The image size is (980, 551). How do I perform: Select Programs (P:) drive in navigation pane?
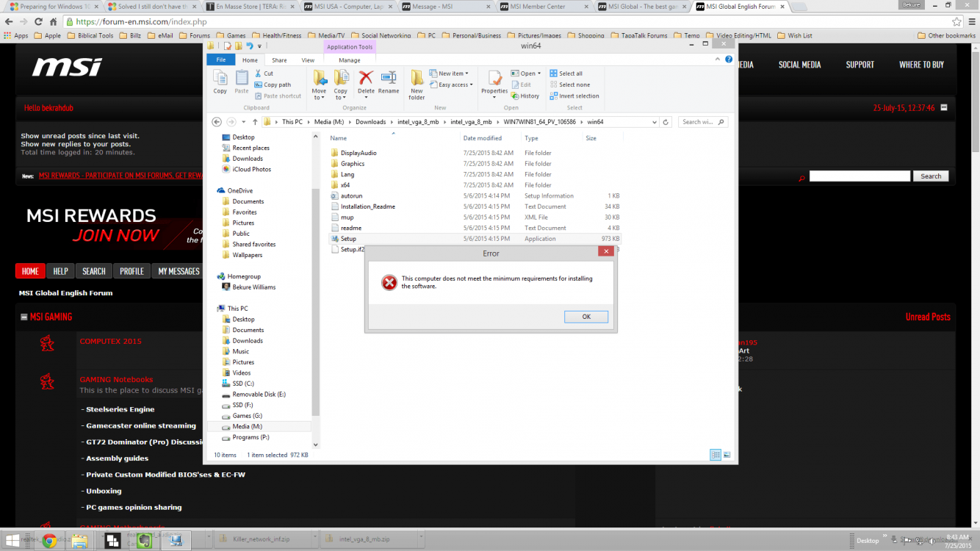[x=251, y=437]
